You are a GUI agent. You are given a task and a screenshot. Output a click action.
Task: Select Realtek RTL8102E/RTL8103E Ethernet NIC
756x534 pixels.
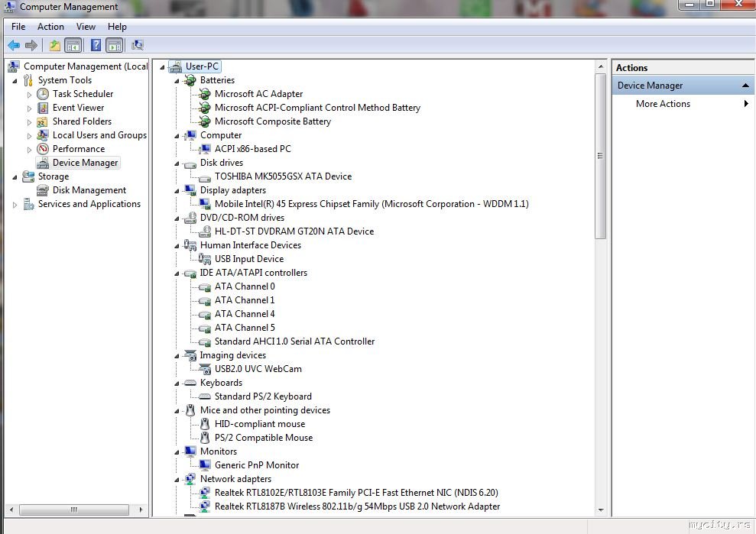pyautogui.click(x=356, y=493)
